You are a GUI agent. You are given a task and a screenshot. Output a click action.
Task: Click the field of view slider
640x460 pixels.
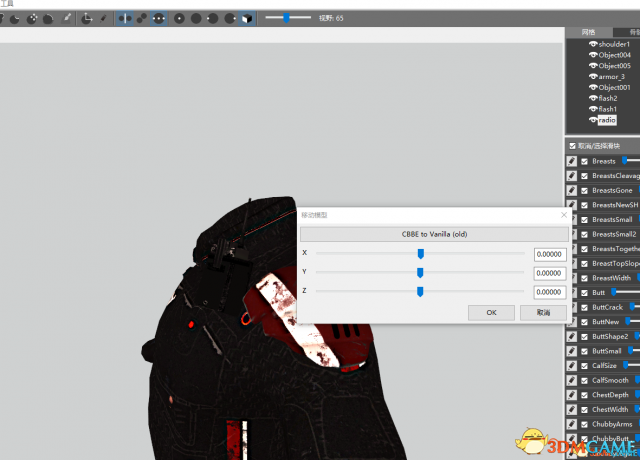[x=288, y=18]
